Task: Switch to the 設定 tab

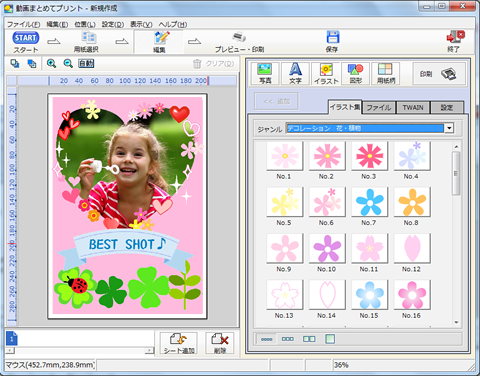Action: point(447,108)
